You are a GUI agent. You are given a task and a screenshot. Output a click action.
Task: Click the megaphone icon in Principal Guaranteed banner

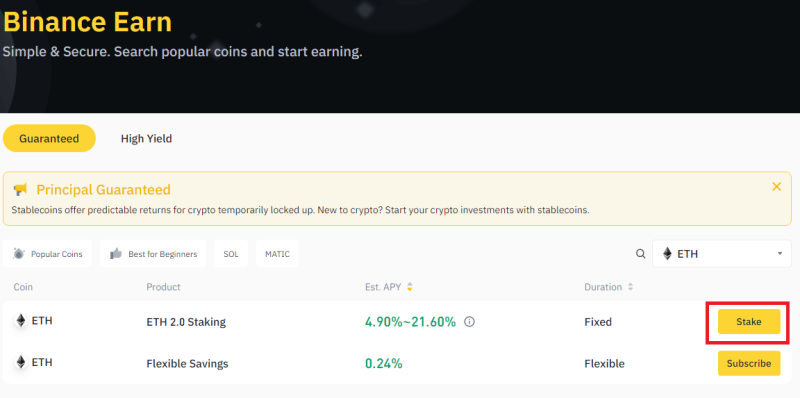pyautogui.click(x=21, y=190)
